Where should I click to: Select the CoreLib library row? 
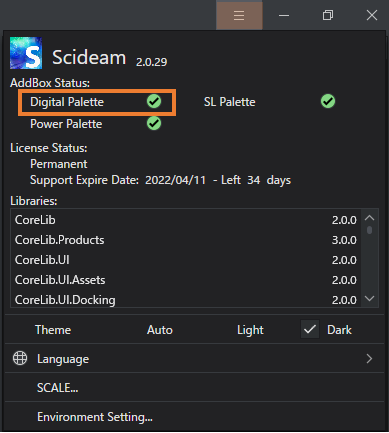186,220
